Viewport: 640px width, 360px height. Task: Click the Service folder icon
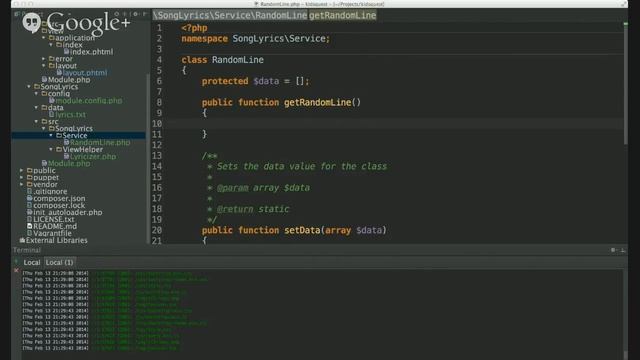pos(59,136)
